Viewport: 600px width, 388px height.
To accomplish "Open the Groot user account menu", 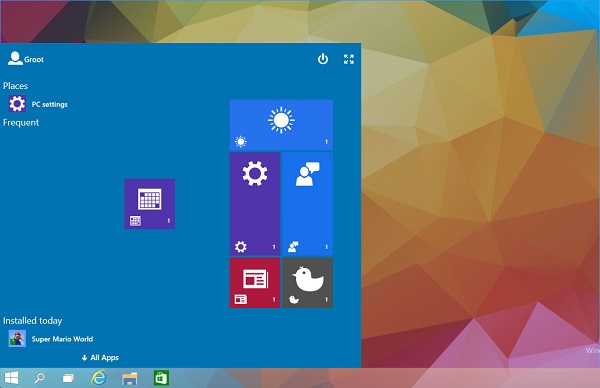I will (x=26, y=59).
